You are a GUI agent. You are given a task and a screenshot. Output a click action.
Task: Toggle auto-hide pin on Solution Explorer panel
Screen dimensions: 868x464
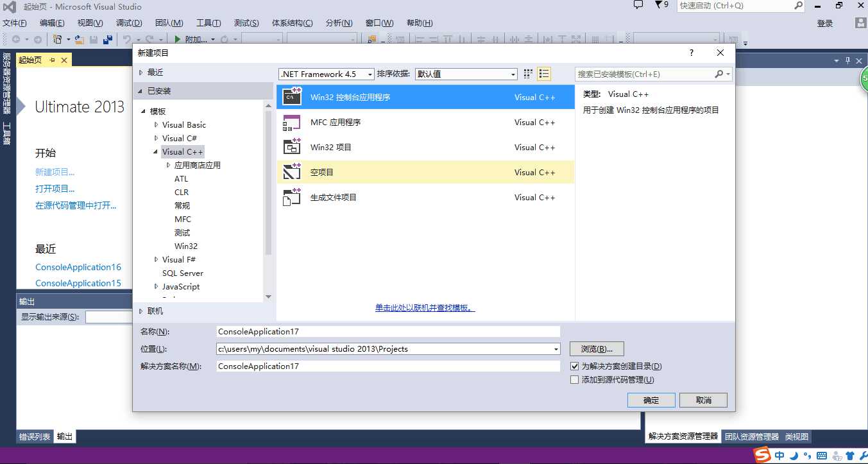coord(847,60)
